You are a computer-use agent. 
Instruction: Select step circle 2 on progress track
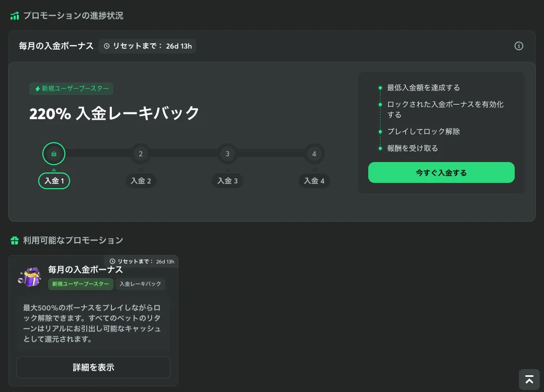pos(141,154)
